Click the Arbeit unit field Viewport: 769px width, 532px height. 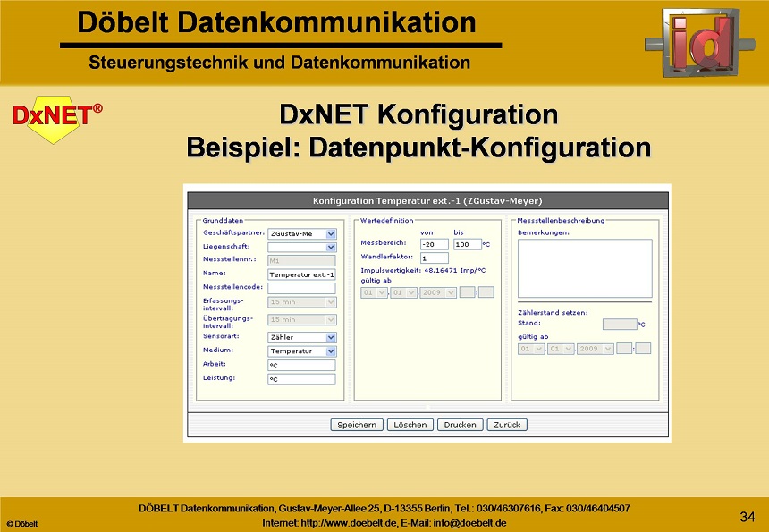[301, 366]
